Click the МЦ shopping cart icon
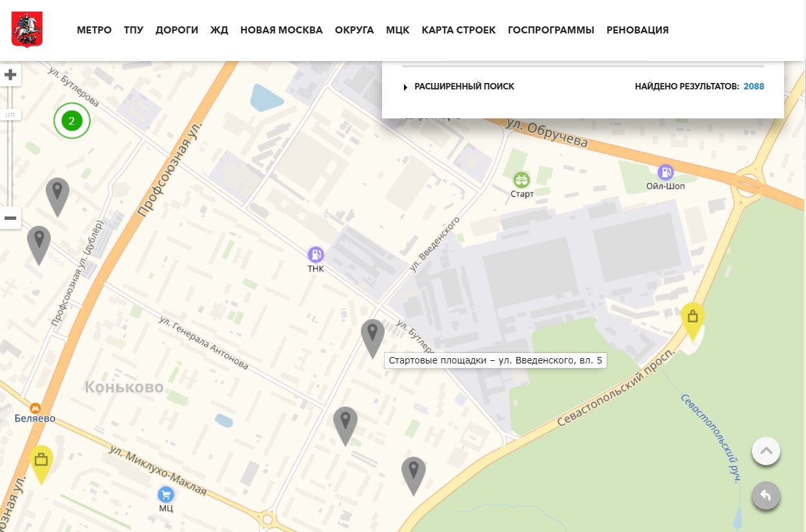 pyautogui.click(x=166, y=494)
